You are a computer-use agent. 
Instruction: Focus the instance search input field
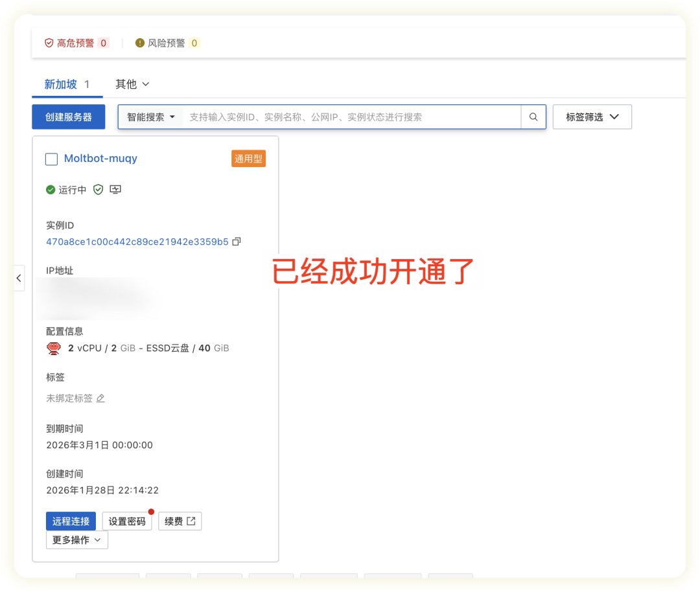click(x=350, y=117)
